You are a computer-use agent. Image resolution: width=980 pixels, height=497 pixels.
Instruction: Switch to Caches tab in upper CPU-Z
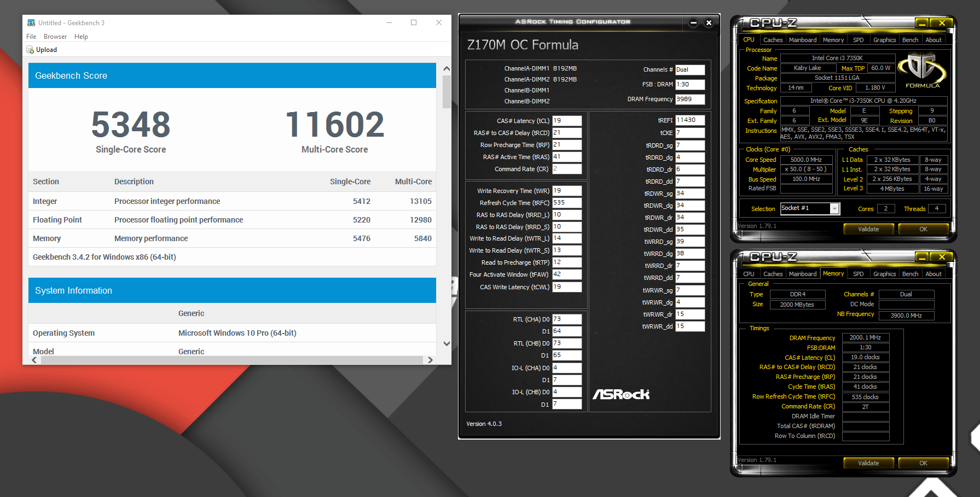(x=773, y=40)
